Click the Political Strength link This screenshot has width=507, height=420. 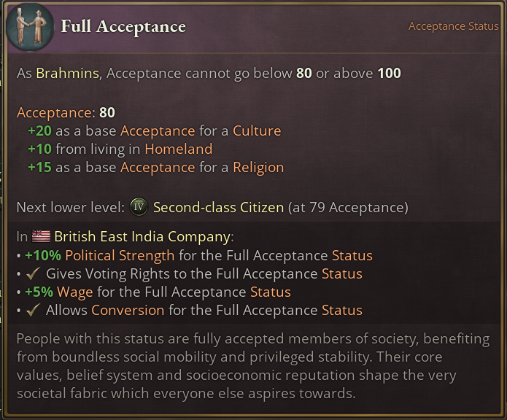[x=120, y=256]
